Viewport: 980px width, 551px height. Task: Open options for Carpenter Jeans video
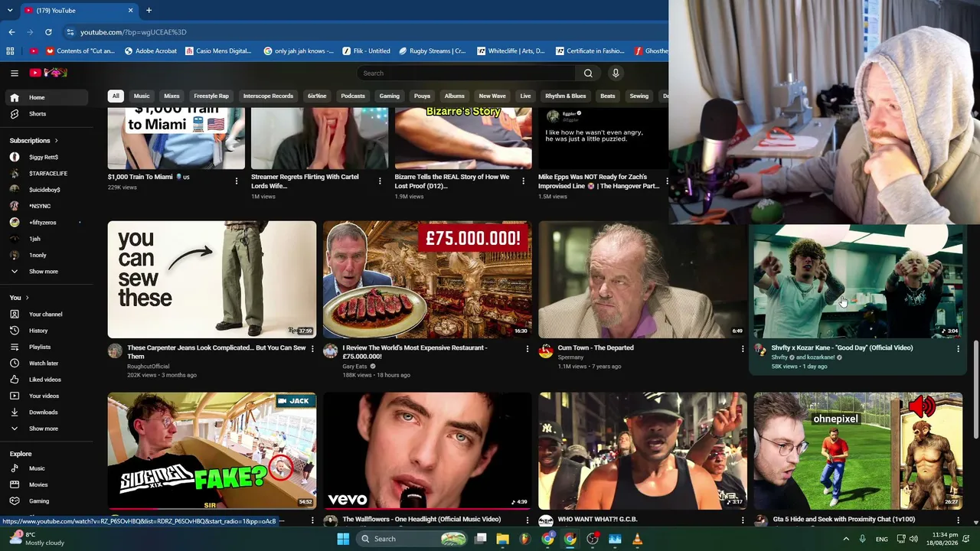(x=312, y=349)
